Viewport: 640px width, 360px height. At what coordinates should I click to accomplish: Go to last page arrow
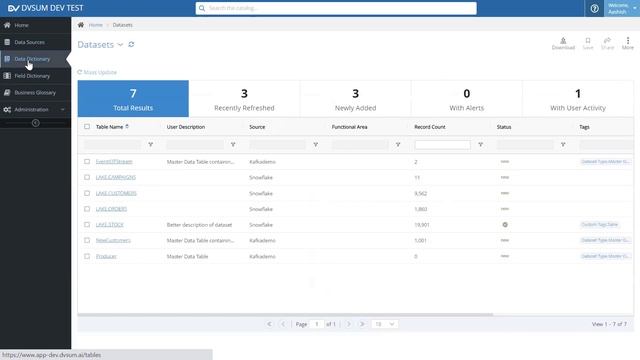point(362,324)
